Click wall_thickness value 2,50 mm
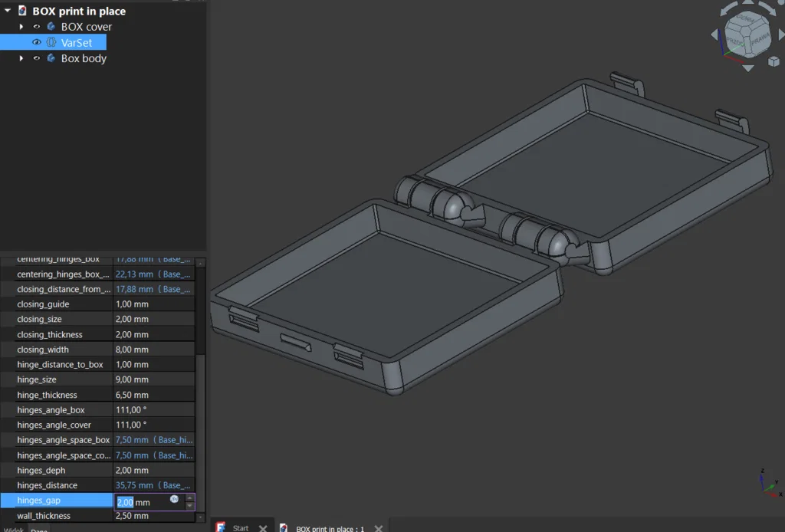 tap(132, 515)
